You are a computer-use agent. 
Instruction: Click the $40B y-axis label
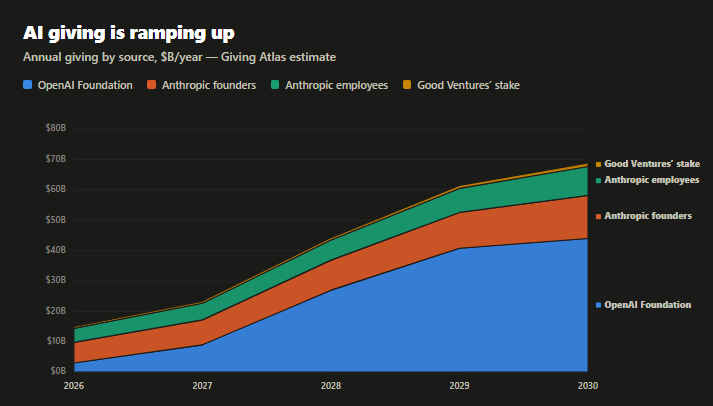[56, 250]
